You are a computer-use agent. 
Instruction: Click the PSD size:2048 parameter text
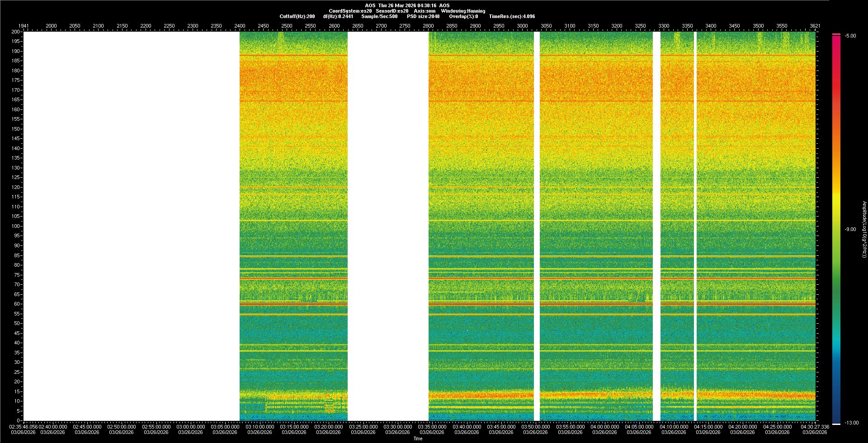[x=423, y=16]
